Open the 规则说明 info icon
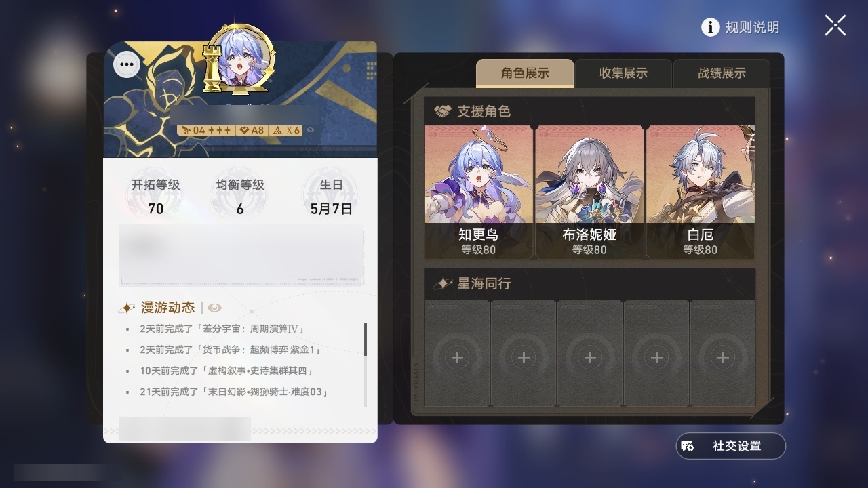The width and height of the screenshot is (868, 488). pos(710,27)
